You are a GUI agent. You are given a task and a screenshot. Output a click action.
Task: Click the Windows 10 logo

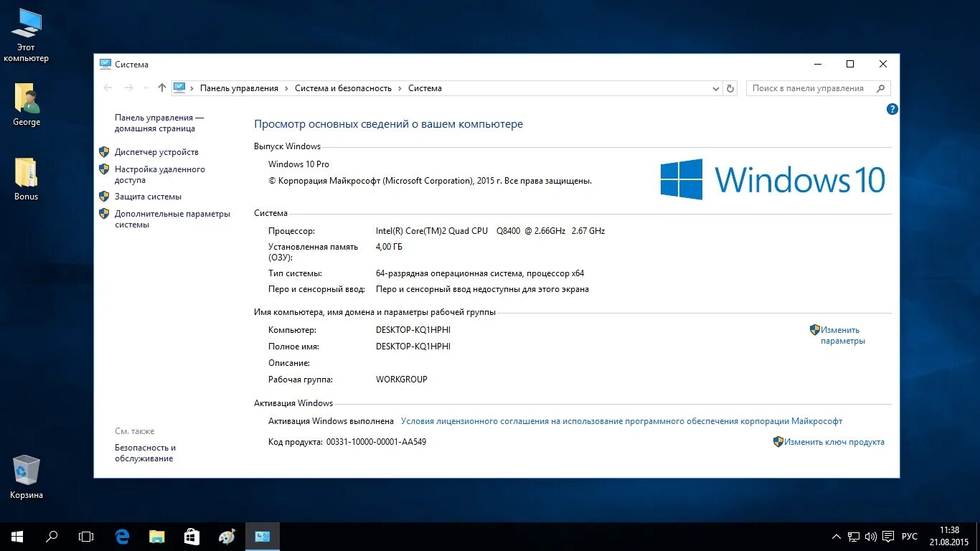(773, 179)
